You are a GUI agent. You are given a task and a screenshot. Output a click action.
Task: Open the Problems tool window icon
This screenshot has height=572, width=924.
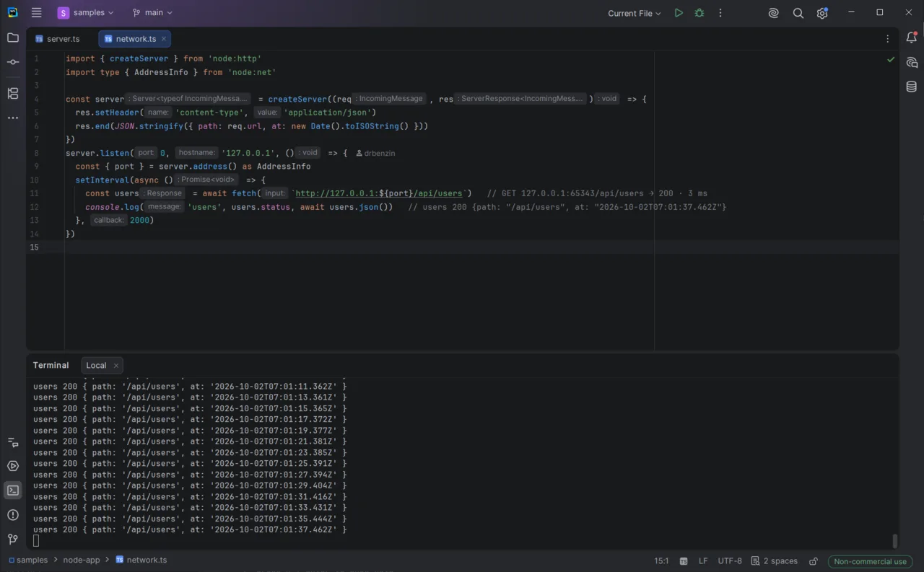click(13, 515)
